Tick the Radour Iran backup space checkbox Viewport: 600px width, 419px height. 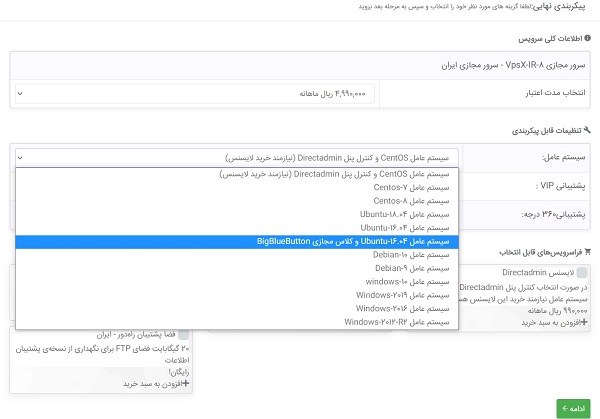(x=184, y=335)
